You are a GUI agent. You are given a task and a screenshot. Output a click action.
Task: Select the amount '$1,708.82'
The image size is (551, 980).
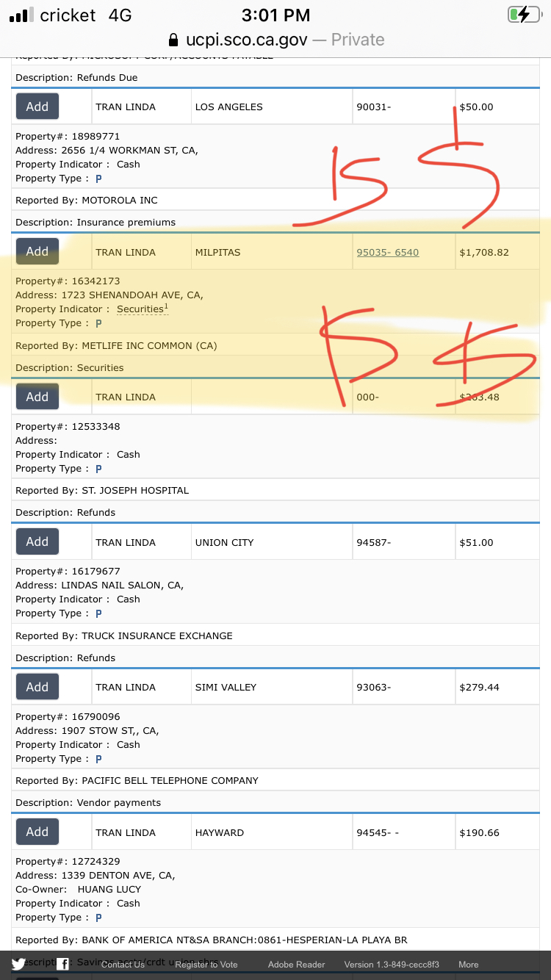pos(484,252)
